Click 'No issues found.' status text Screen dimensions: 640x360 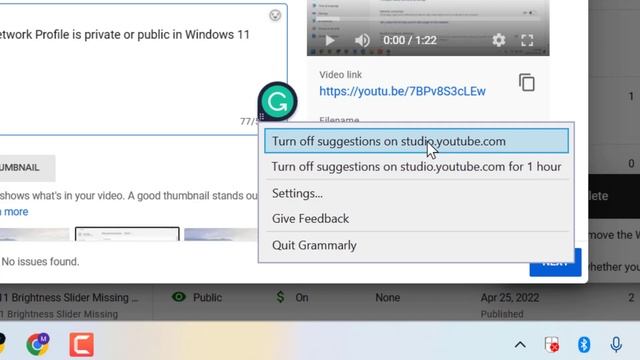[x=40, y=262]
